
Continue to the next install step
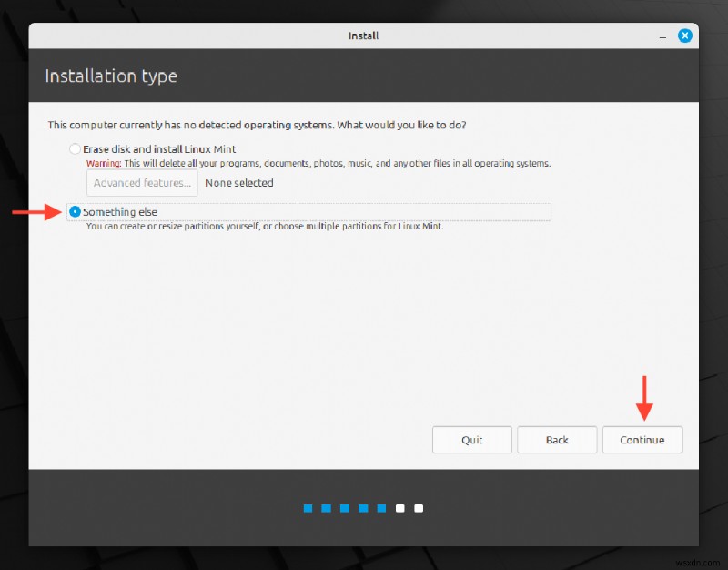coord(642,440)
